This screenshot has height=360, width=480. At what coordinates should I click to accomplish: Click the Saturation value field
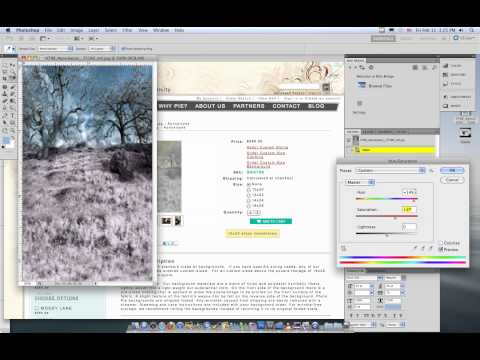pos(409,210)
